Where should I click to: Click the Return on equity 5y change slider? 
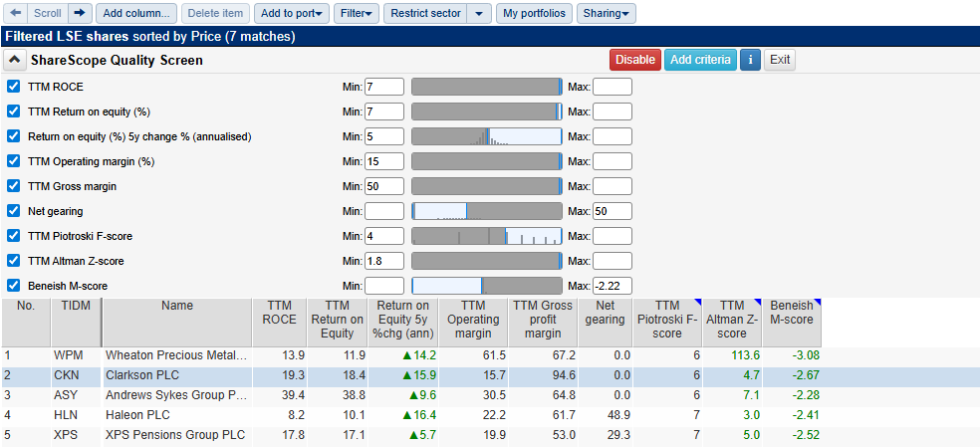[x=487, y=136]
